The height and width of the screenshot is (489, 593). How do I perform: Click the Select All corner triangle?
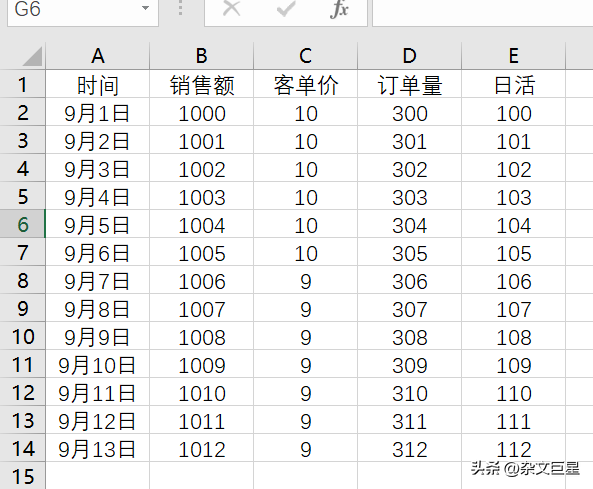click(x=32, y=57)
